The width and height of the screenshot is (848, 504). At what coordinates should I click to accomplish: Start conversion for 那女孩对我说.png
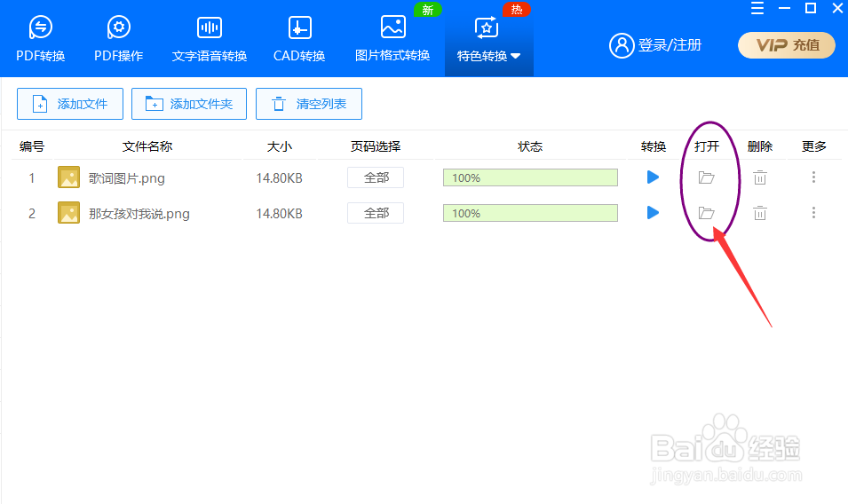(x=653, y=213)
